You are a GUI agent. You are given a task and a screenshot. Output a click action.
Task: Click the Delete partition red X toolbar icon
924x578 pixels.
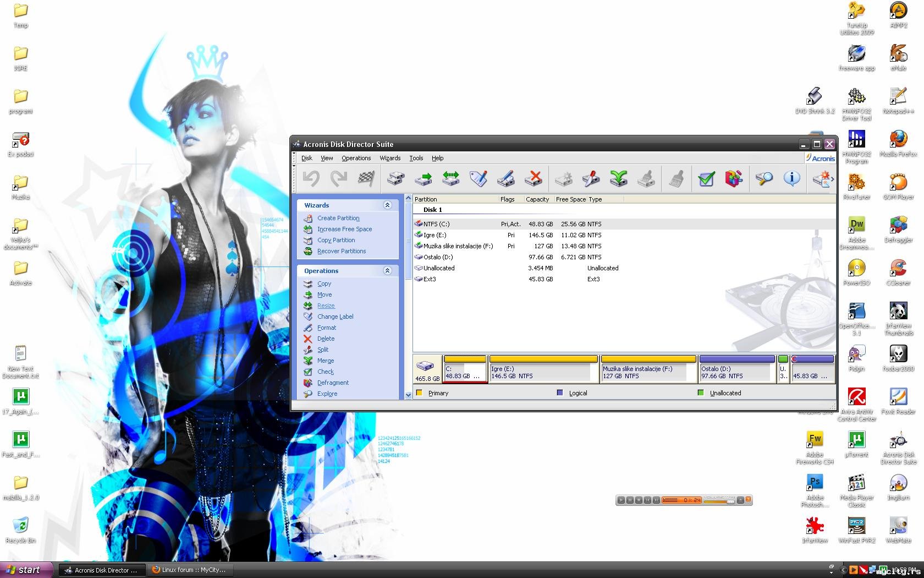click(533, 178)
